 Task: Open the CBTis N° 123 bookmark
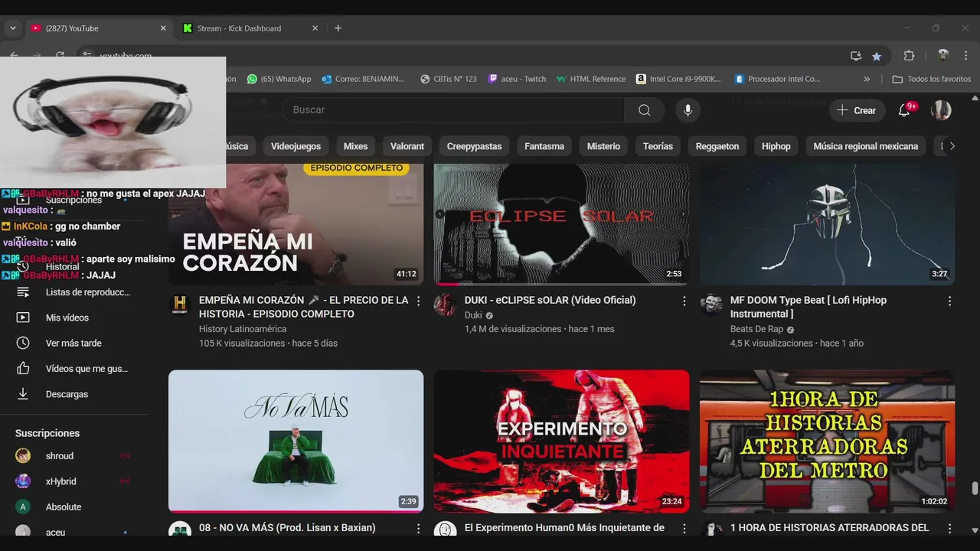pyautogui.click(x=449, y=79)
